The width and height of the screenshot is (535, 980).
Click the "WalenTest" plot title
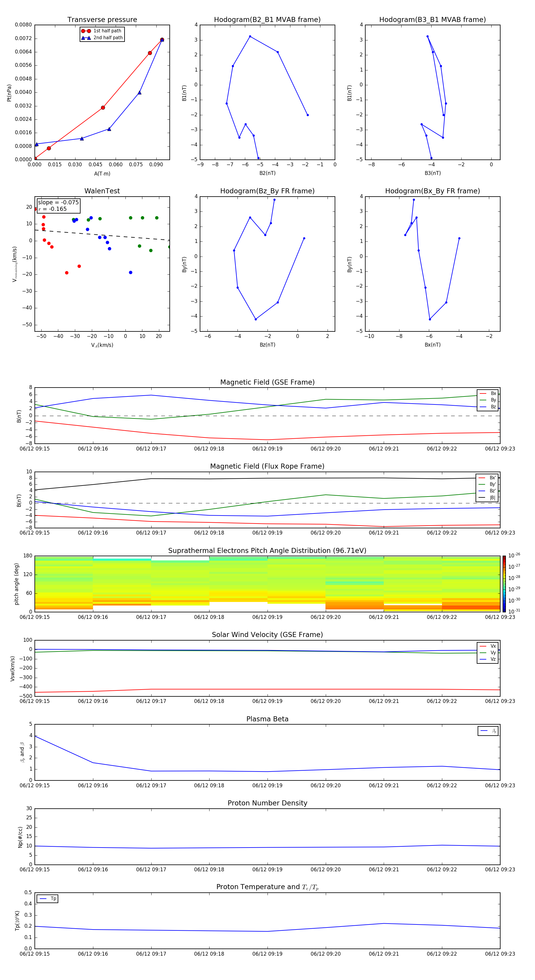[102, 191]
